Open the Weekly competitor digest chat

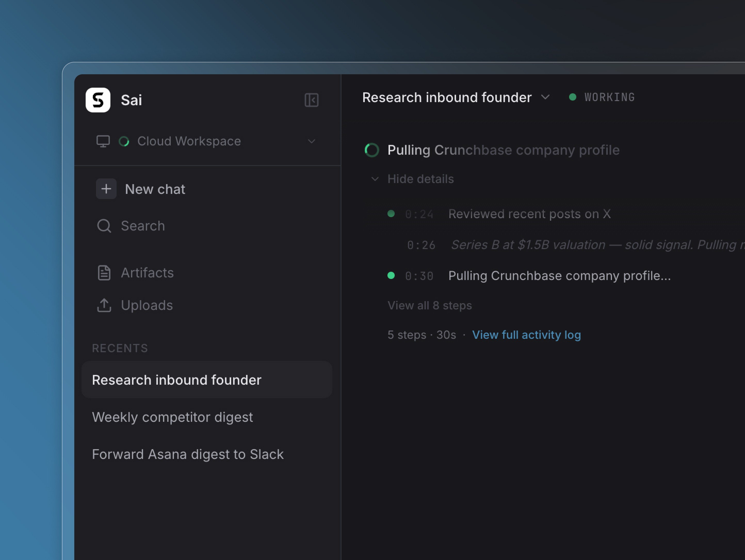click(x=172, y=417)
